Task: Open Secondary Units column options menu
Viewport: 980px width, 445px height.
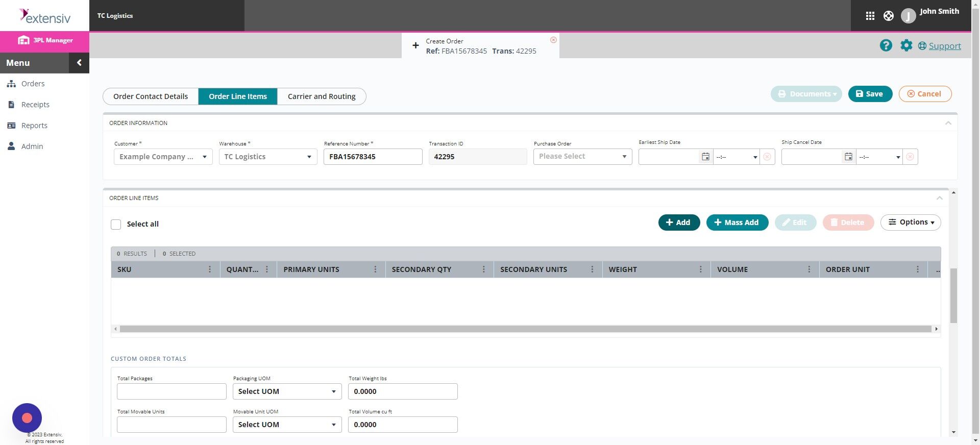Action: (592, 269)
